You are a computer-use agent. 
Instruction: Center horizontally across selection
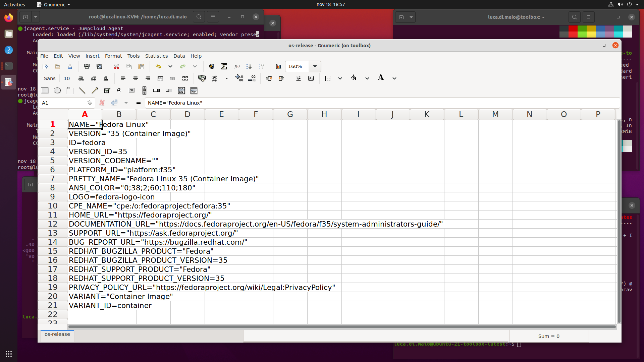pos(160,78)
